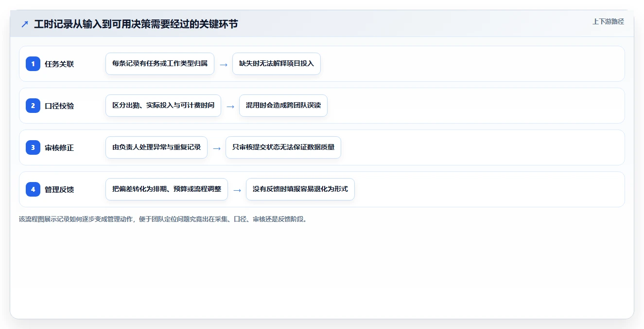Select the title 工时记录从输入到可用决策需要经过的关键环节
Image resolution: width=644 pixels, height=329 pixels.
point(136,24)
